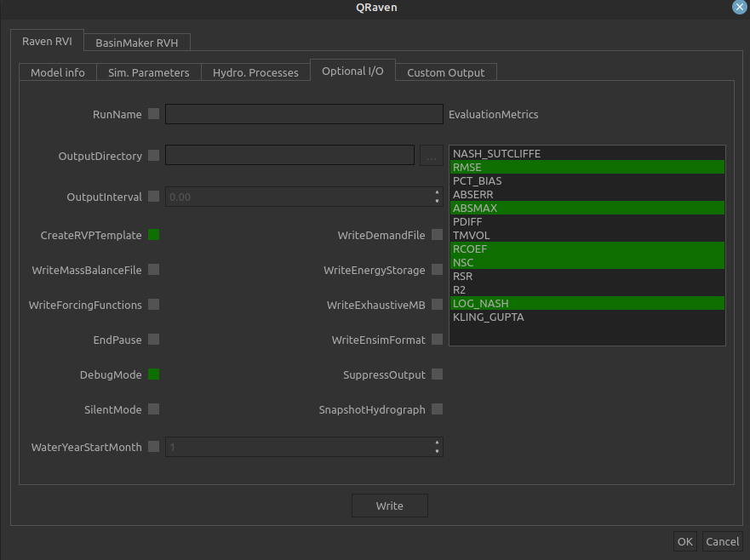Deselect RCOEF in the metrics list
This screenshot has width=750, height=560.
587,249
